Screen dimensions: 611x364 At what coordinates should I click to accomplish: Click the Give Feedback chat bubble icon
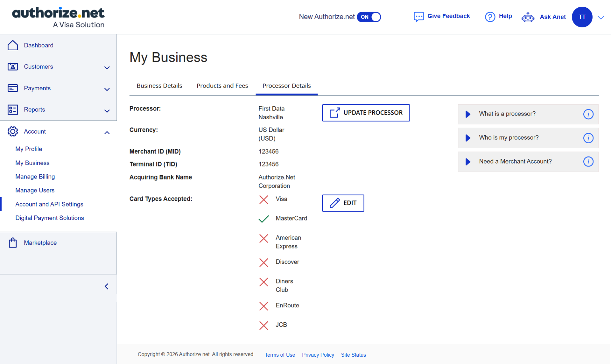point(419,17)
